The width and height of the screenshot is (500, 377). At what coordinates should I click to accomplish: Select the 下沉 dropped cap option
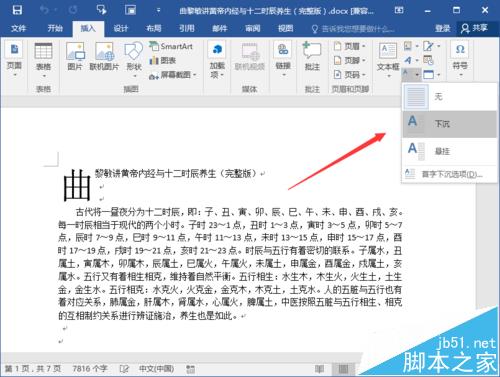click(x=449, y=124)
